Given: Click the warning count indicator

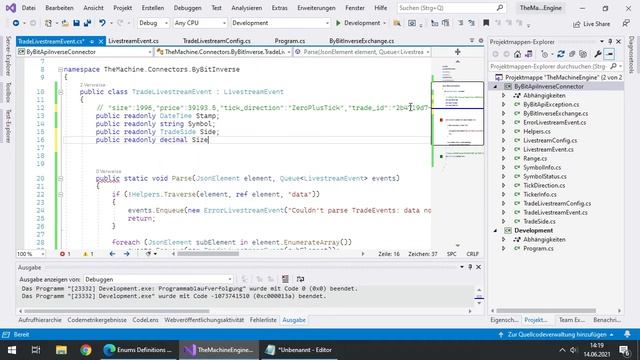Looking at the screenshot, I should coord(88,254).
